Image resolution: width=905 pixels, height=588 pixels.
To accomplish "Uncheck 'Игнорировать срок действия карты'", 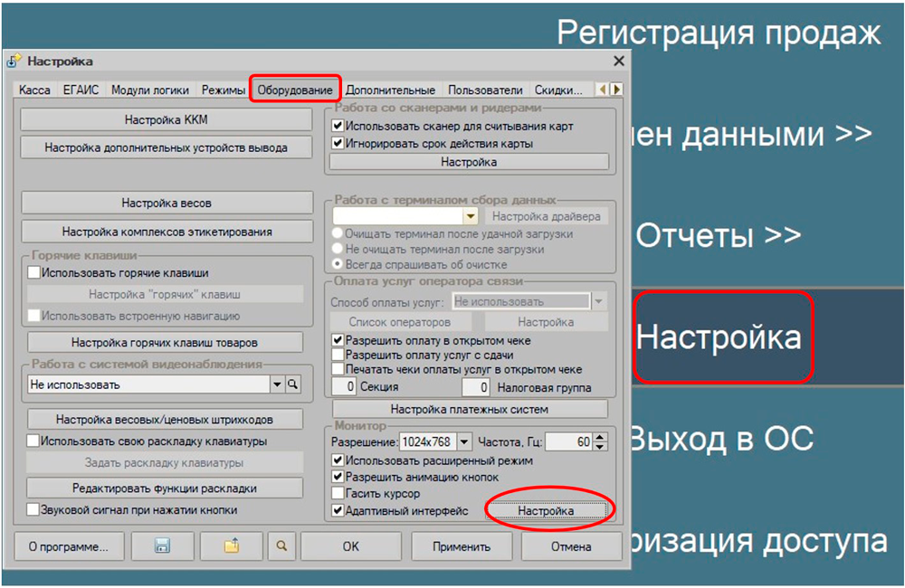I will 338,143.
